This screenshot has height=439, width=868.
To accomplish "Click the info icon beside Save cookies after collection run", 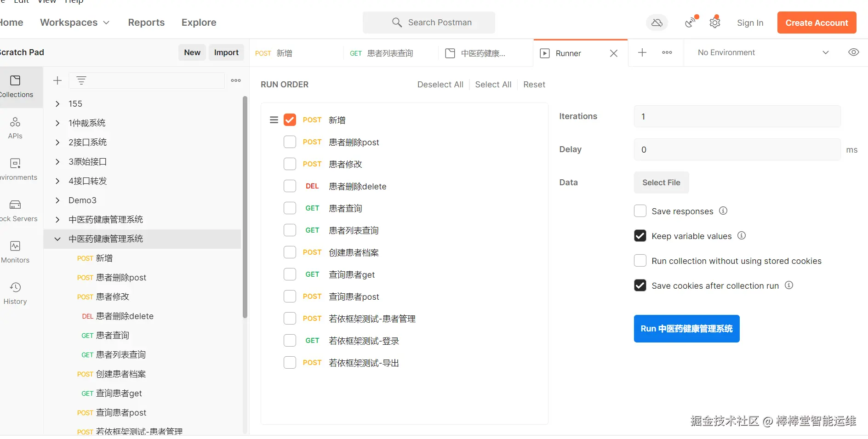I will tap(789, 285).
